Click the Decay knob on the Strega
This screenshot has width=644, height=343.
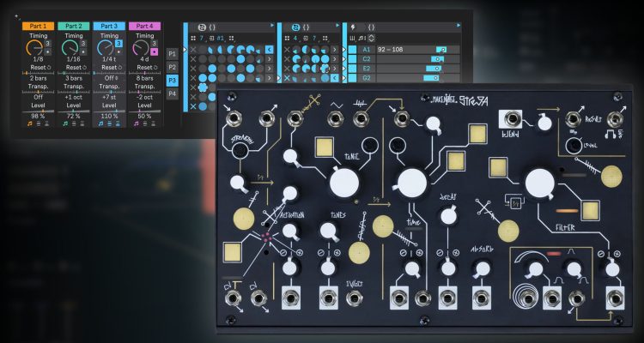448,216
